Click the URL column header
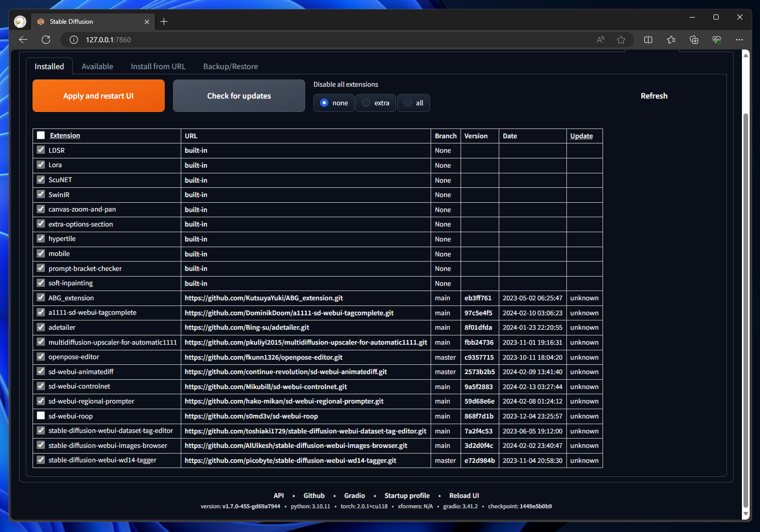Screen dimensions: 760x532 tap(191, 136)
